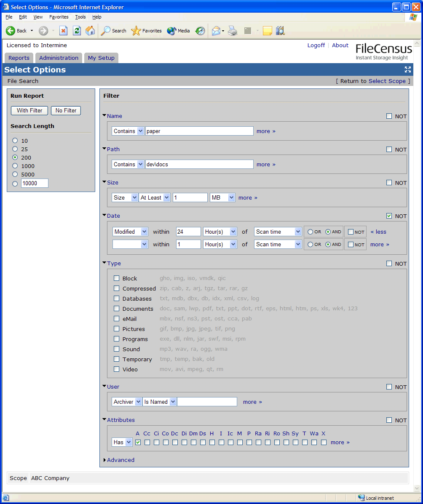Click the Windows flag logo
423x504 pixels.
413,17
